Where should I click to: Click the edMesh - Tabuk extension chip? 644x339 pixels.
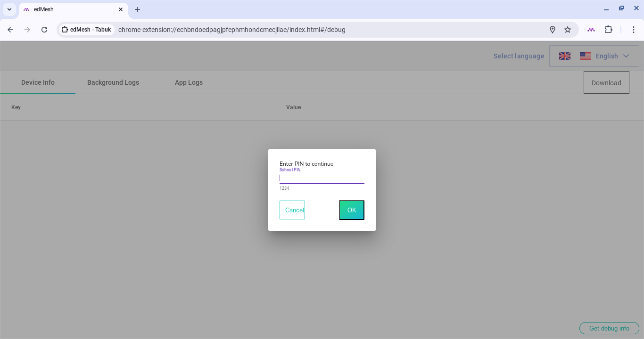(87, 30)
